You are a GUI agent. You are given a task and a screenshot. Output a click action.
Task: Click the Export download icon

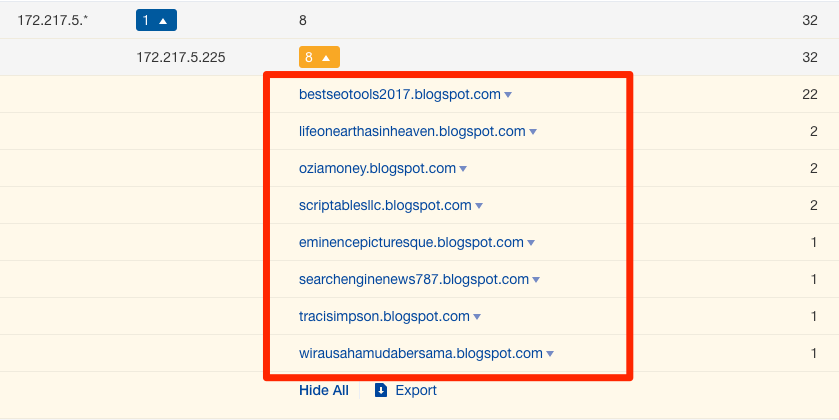pyautogui.click(x=380, y=391)
